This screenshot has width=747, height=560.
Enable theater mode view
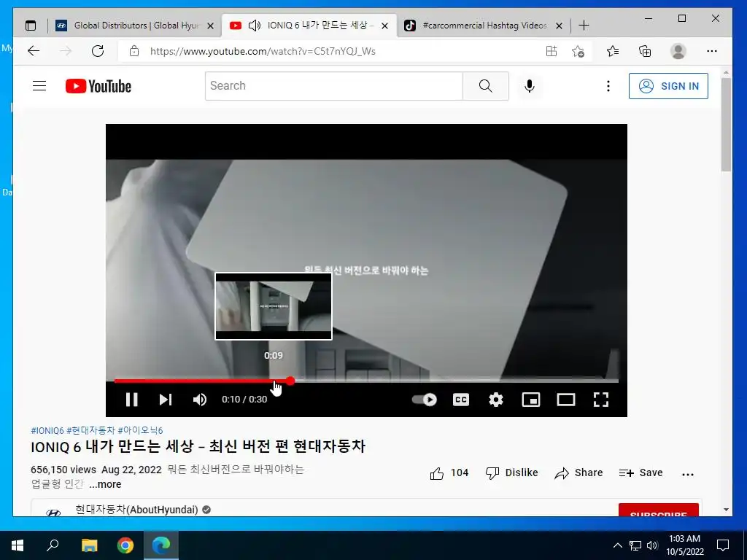click(566, 400)
